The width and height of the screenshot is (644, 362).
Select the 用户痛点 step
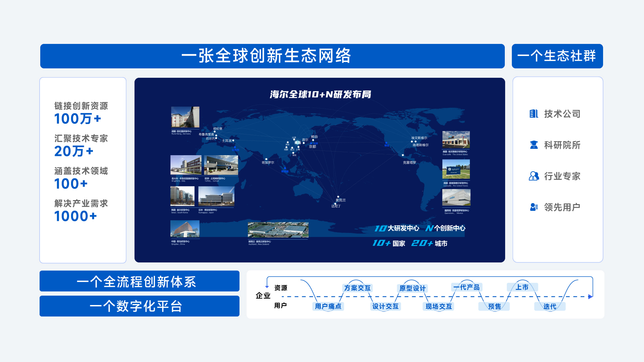(x=328, y=306)
